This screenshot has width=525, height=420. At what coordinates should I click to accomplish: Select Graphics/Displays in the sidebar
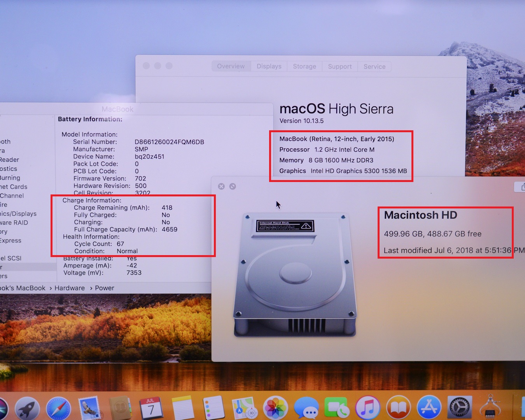pos(18,213)
